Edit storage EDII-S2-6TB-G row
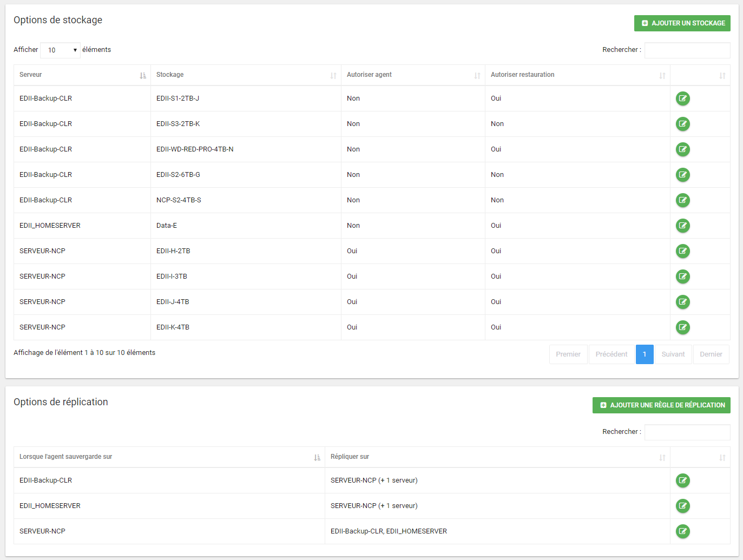The height and width of the screenshot is (560, 743). point(683,175)
